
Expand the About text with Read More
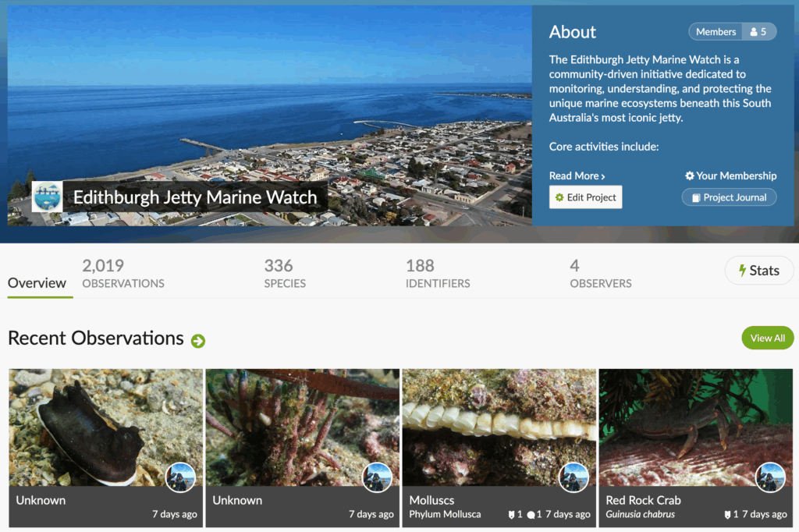[577, 176]
